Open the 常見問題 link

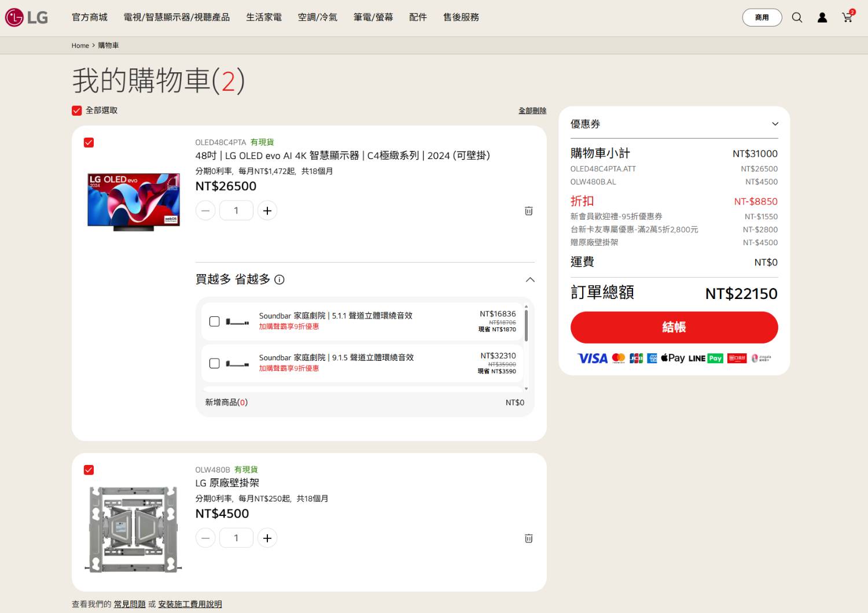[130, 604]
